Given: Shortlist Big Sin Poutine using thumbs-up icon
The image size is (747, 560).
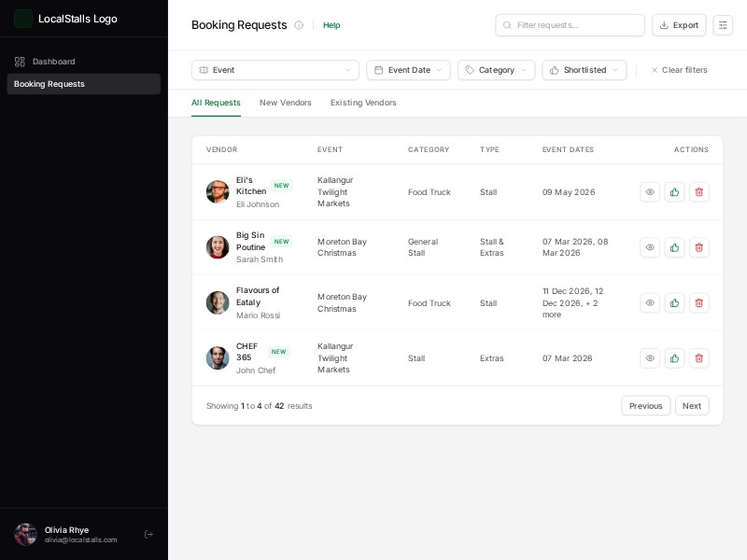Looking at the screenshot, I should point(674,247).
